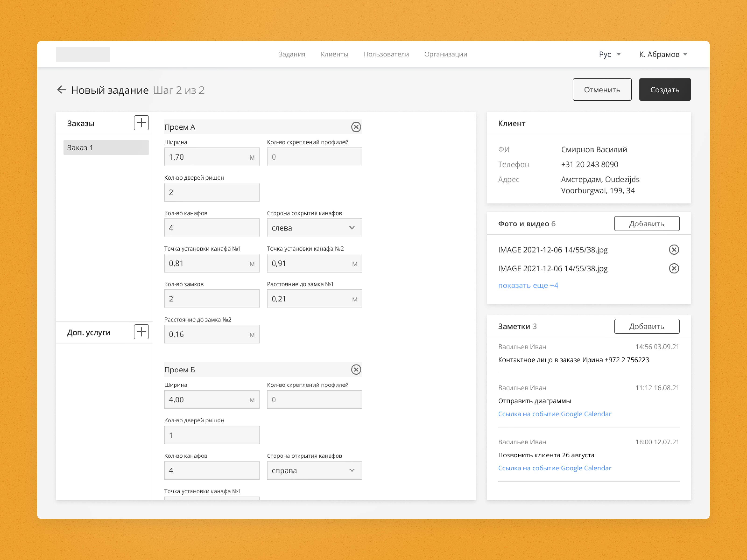Click Кол-во канафов field in Проем Б
The width and height of the screenshot is (747, 560).
click(212, 471)
